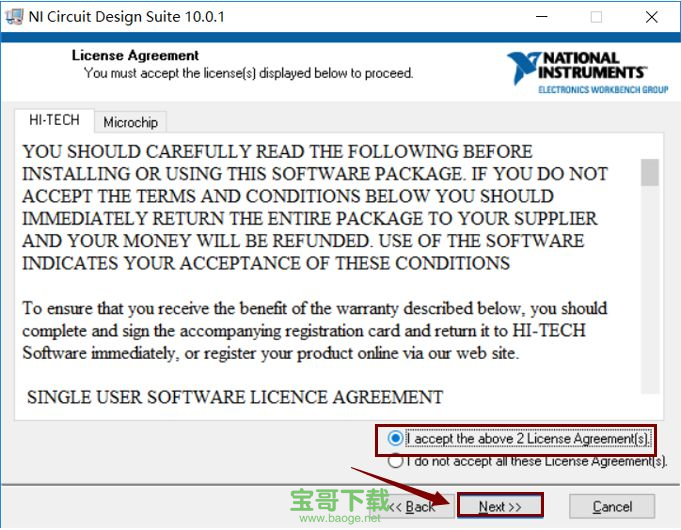
Task: Go back with the << Back button
Action: [413, 506]
